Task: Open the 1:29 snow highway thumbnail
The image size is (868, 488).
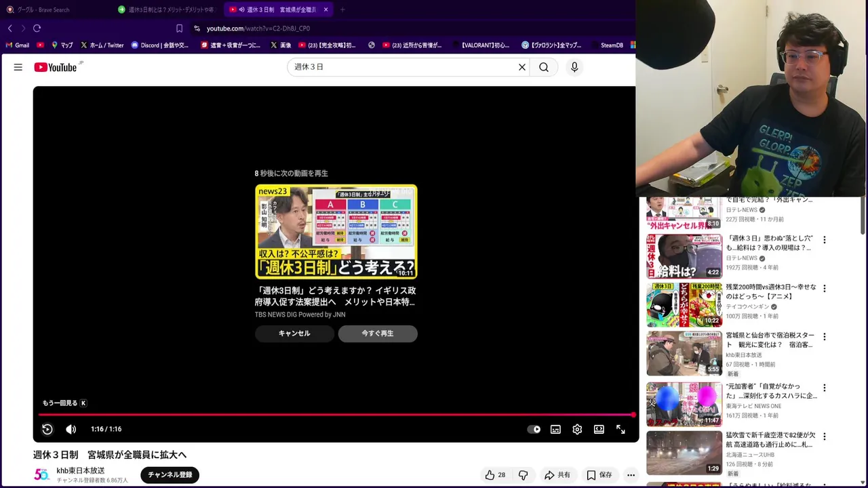Action: click(684, 453)
